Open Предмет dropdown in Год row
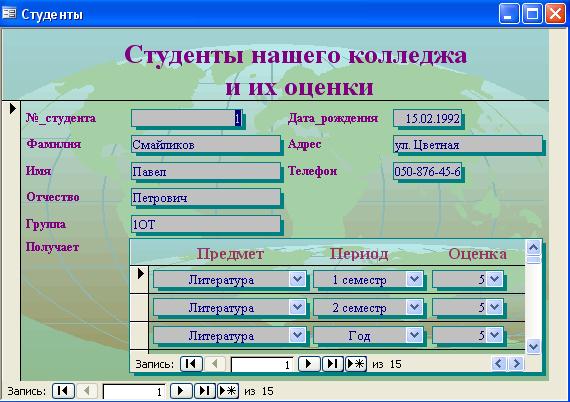The height and width of the screenshot is (402, 570). coord(297,335)
